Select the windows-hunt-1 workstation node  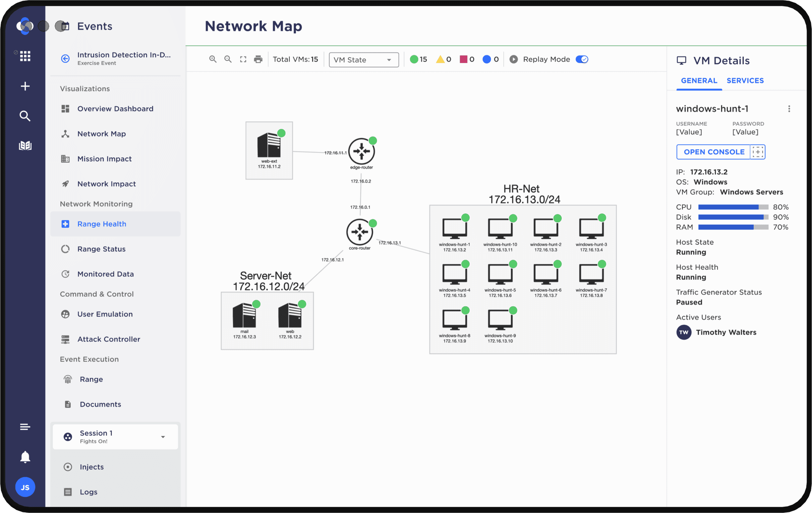coord(455,229)
